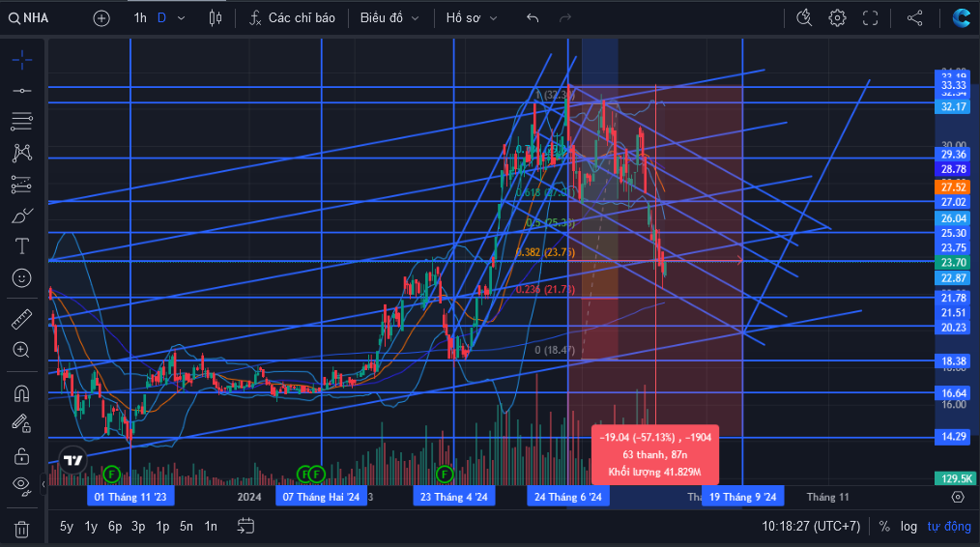
Task: Hide all drawings with the eye icon
Action: click(x=22, y=485)
